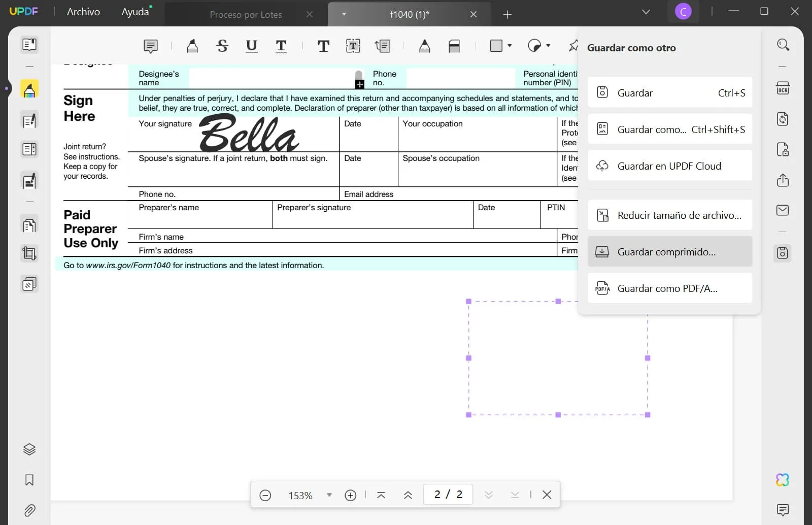812x525 pixels.
Task: Open the Search magnifier icon
Action: pyautogui.click(x=783, y=45)
